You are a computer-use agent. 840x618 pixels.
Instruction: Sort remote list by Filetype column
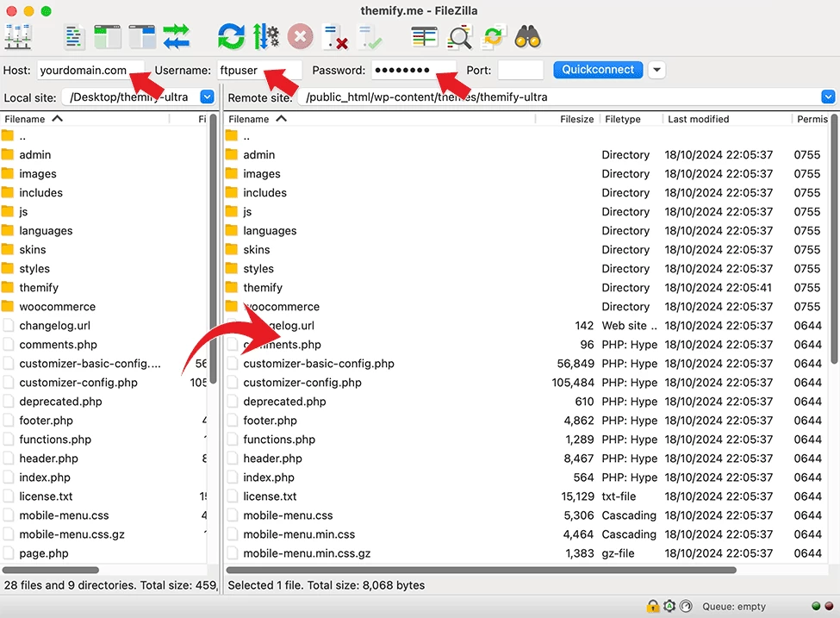(x=631, y=119)
